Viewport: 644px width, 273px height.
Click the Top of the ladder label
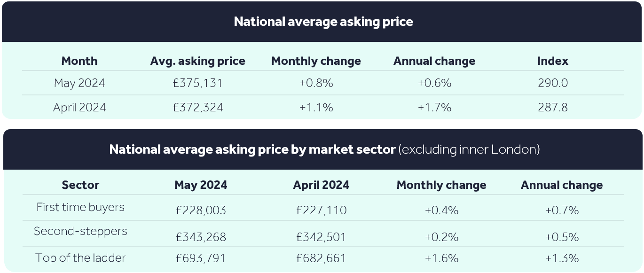click(x=80, y=257)
